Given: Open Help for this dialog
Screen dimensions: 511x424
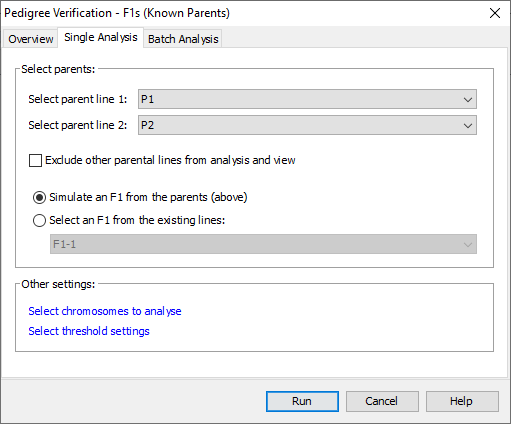Looking at the screenshot, I should point(462,401).
